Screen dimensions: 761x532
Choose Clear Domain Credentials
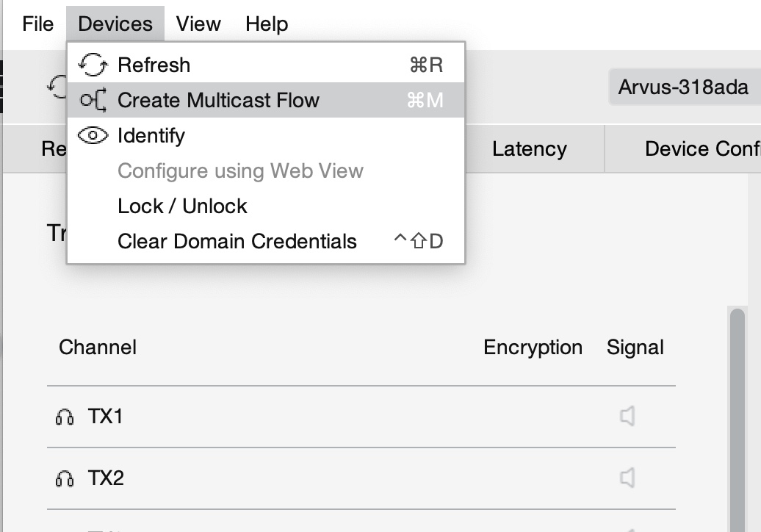pos(237,241)
